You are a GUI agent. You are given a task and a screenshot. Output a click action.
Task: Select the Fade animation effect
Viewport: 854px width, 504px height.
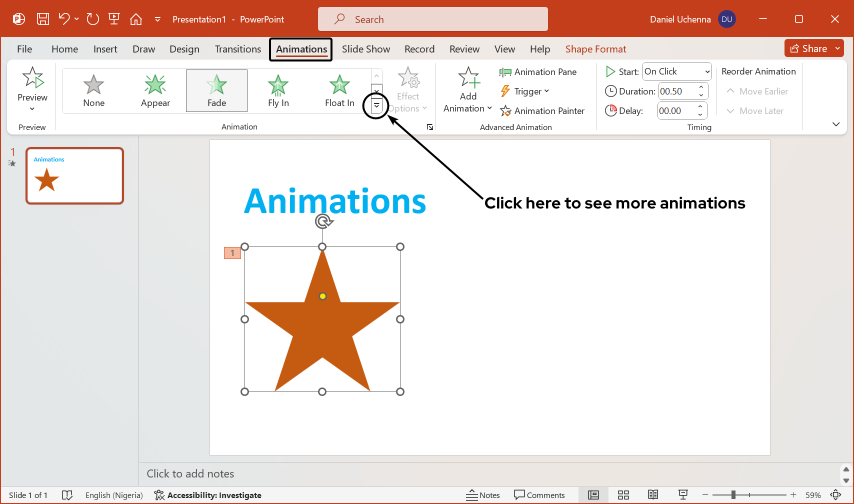pyautogui.click(x=216, y=90)
